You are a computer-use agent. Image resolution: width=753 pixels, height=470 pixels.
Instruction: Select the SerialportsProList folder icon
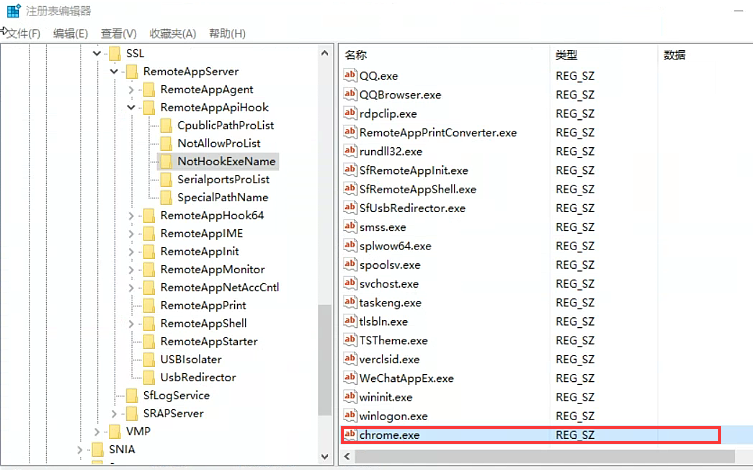[x=166, y=180]
